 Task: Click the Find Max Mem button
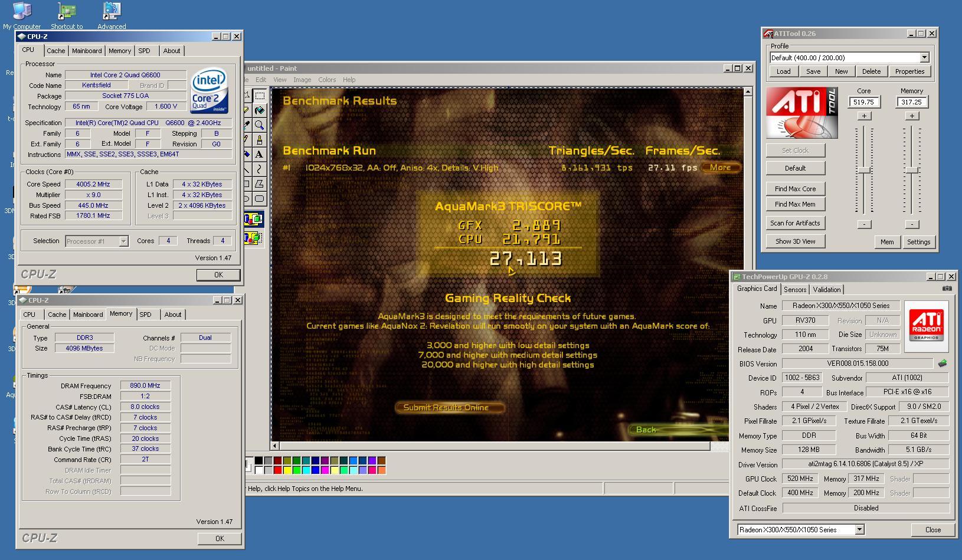pyautogui.click(x=796, y=204)
